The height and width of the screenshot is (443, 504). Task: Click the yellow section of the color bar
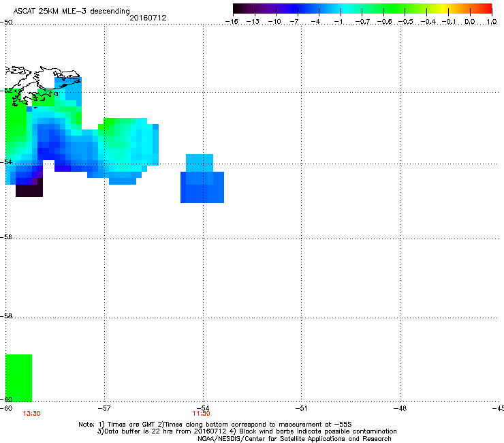(443, 9)
